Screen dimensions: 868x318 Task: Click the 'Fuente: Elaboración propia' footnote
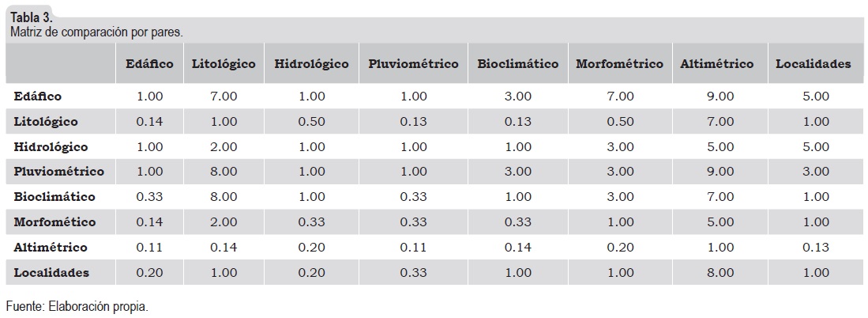(77, 305)
